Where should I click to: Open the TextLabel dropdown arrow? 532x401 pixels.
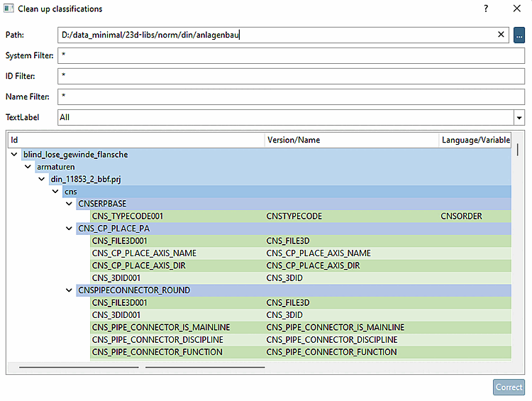pos(519,118)
